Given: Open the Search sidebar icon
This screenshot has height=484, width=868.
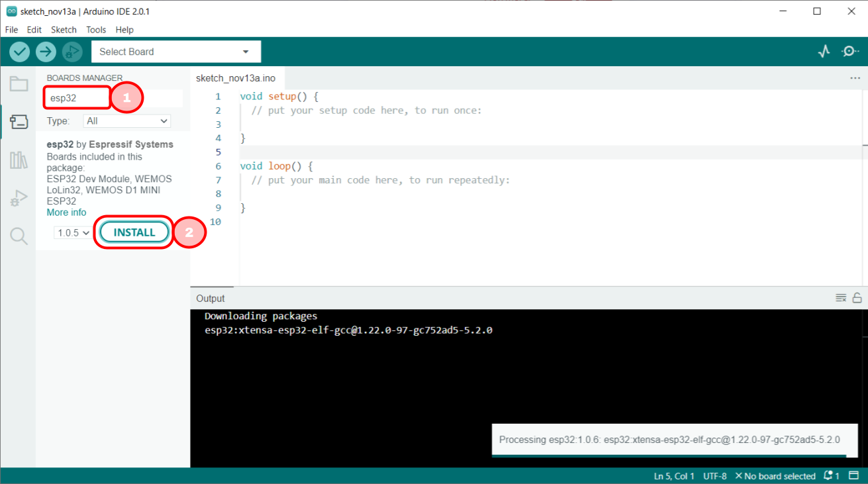Looking at the screenshot, I should click(x=18, y=236).
